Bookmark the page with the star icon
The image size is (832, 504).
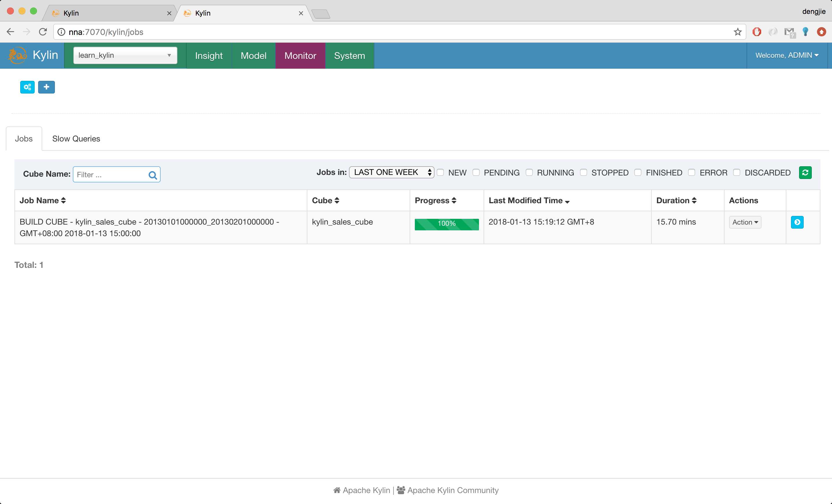[738, 32]
